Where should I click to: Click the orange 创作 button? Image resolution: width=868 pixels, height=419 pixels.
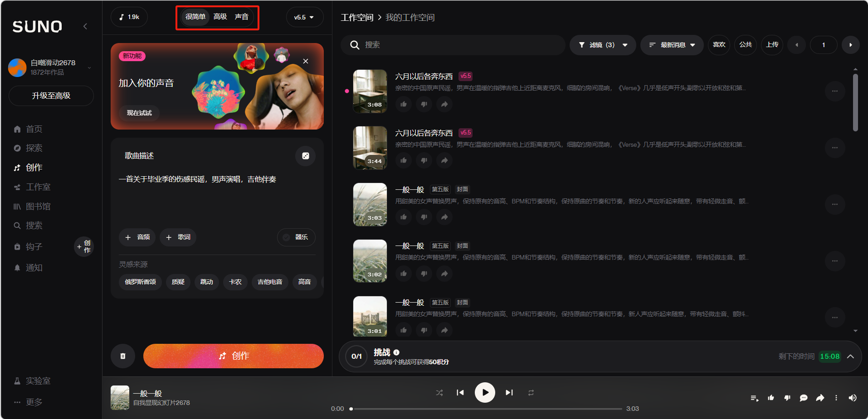[233, 356]
